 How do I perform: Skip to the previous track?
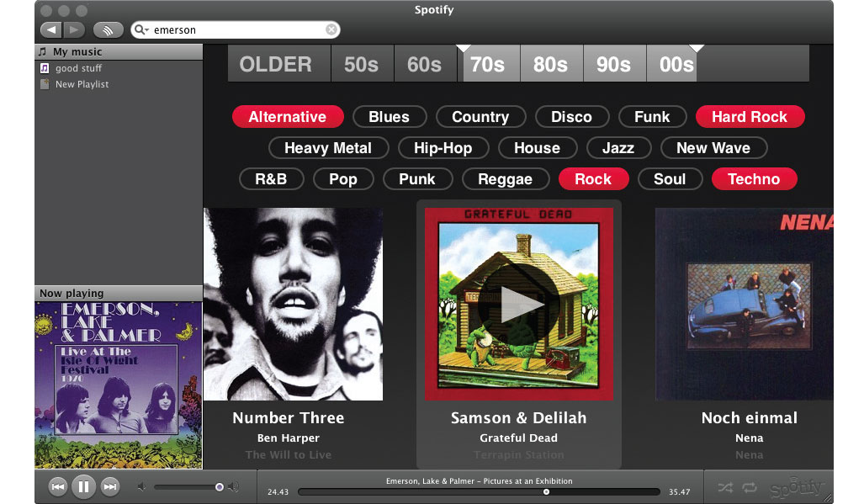click(58, 486)
